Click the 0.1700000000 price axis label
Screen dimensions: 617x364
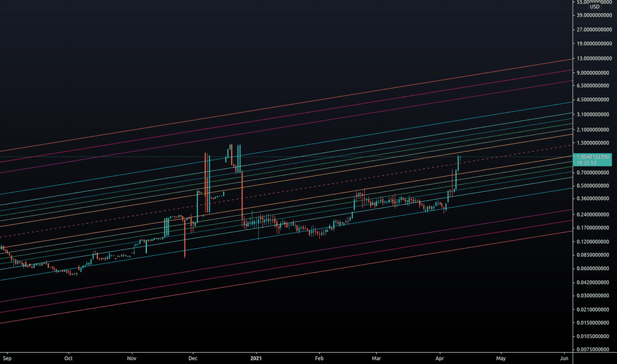point(593,228)
